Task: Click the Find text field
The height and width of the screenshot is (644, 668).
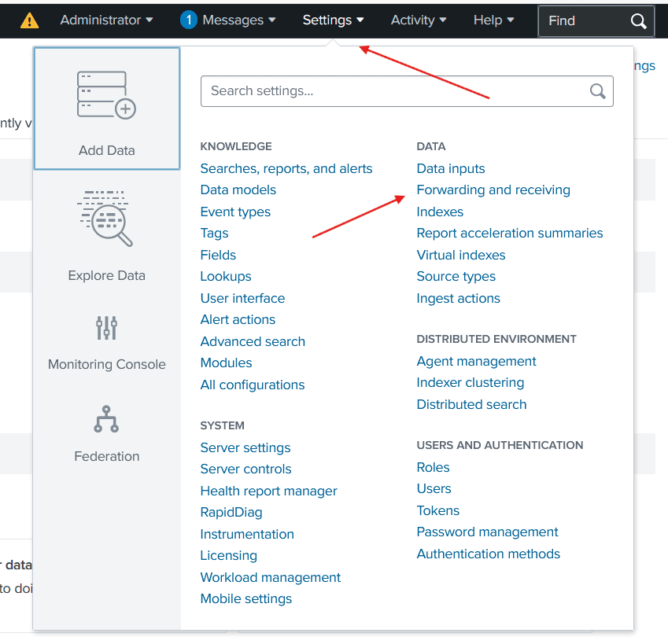Action: [582, 21]
